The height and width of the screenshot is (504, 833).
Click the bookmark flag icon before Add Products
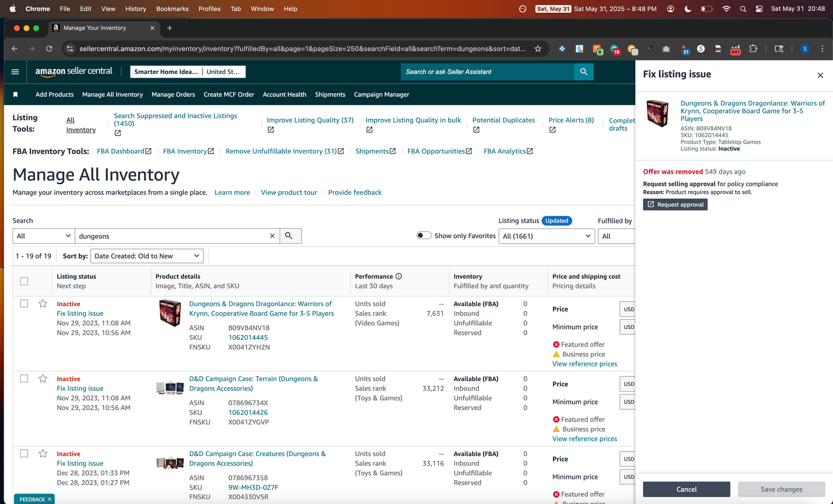click(x=16, y=95)
